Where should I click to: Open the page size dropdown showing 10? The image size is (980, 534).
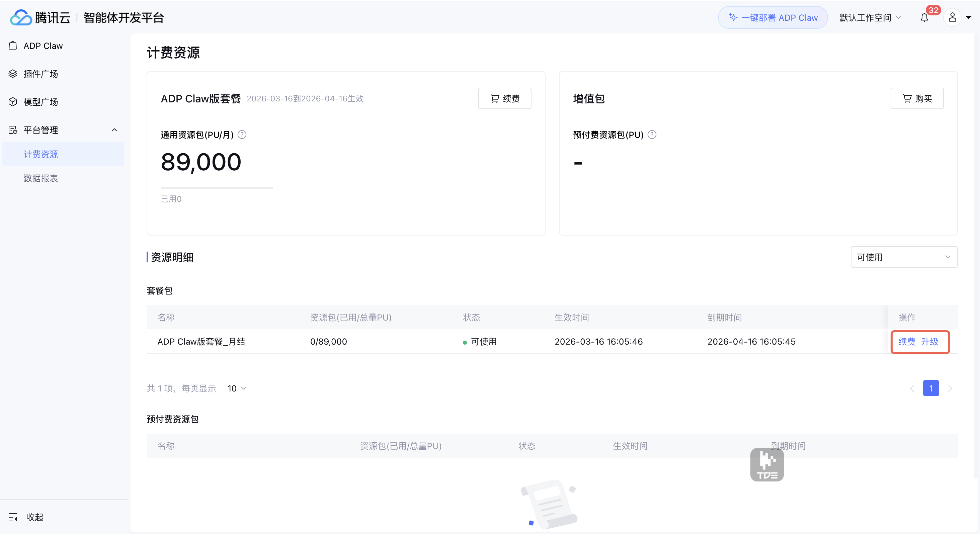pos(237,388)
